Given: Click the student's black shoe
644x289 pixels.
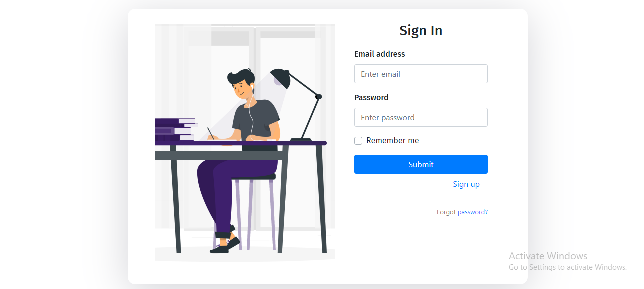Looking at the screenshot, I should tap(225, 245).
